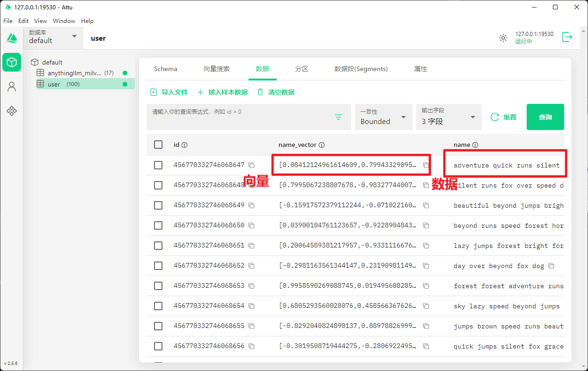Open the query filter icon
588x371 pixels.
[x=338, y=117]
